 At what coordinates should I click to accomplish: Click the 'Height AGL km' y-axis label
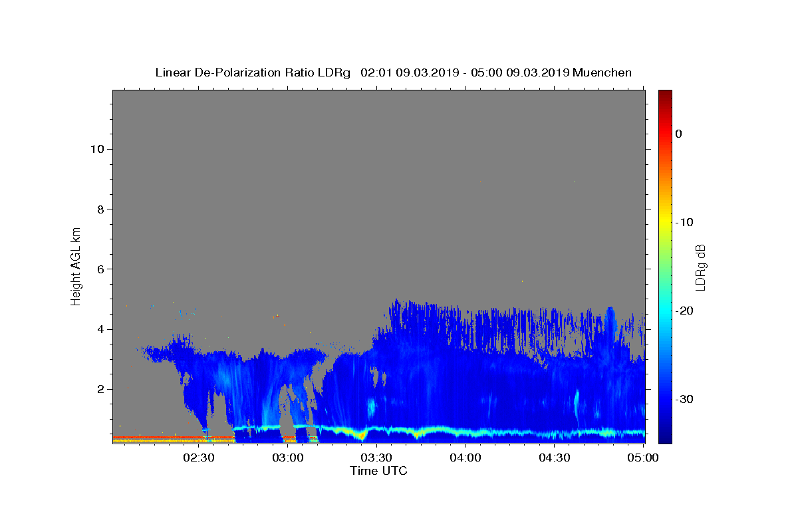click(x=76, y=266)
